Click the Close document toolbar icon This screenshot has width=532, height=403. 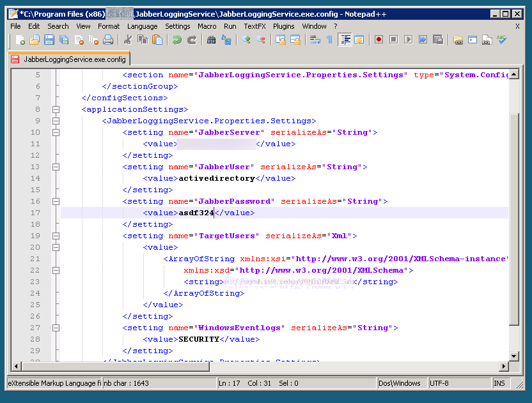79,40
